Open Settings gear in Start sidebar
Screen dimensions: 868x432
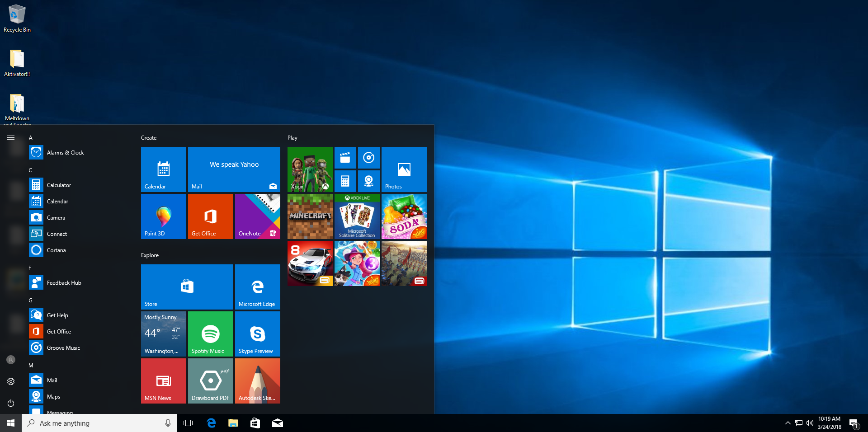(x=11, y=381)
